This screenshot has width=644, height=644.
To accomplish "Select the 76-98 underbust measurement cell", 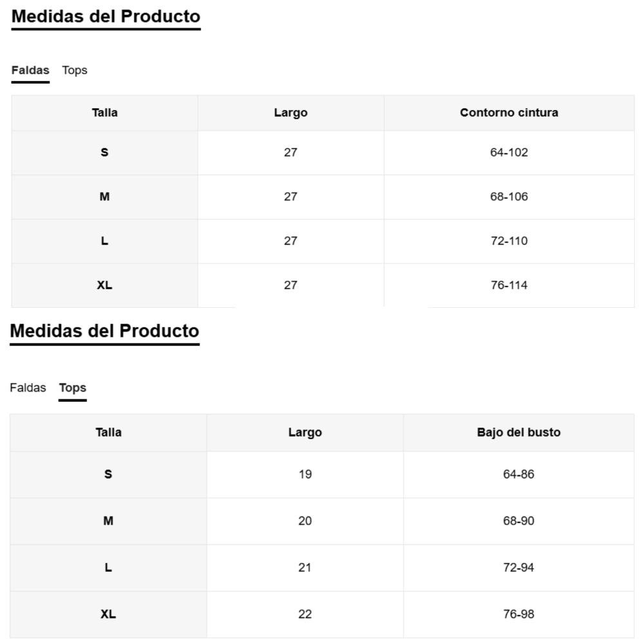I will (x=518, y=614).
